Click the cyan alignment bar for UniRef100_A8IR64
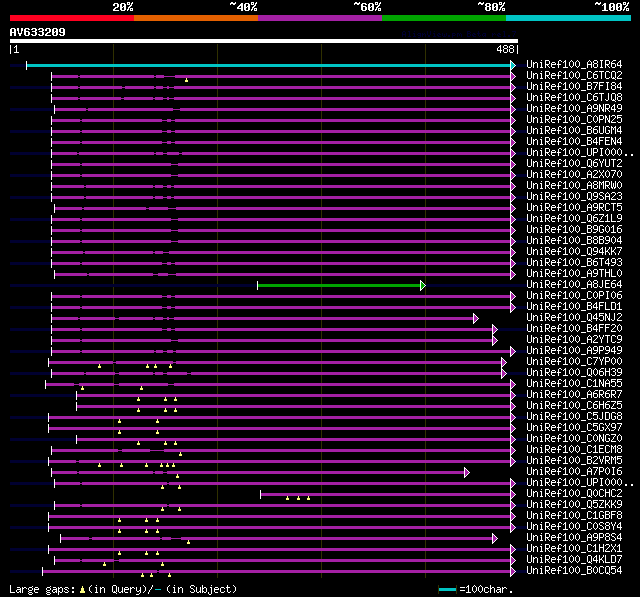Screen dimensions: 640x597 [268, 65]
